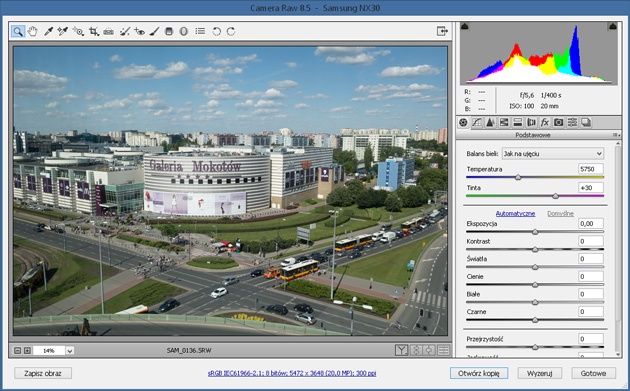
Task: Click the Ekspozycja value field
Action: click(x=591, y=223)
